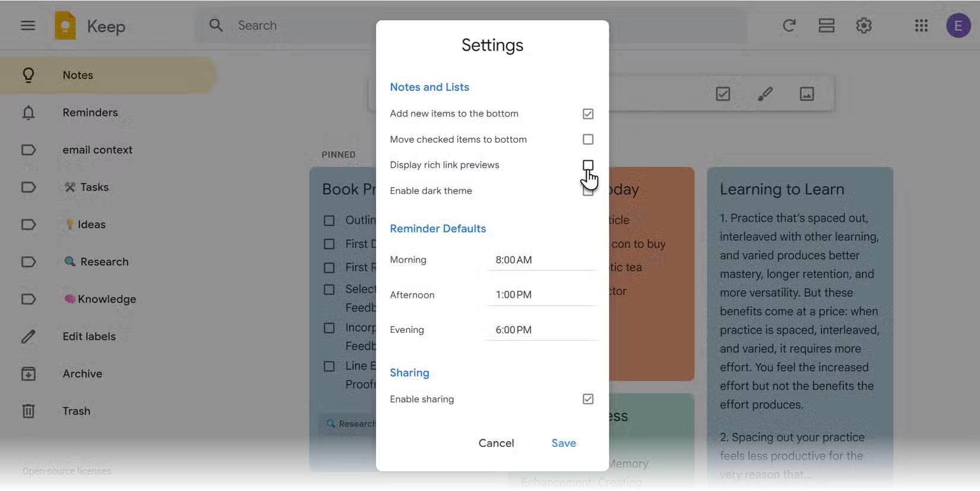Create a new drawing note icon

click(765, 94)
